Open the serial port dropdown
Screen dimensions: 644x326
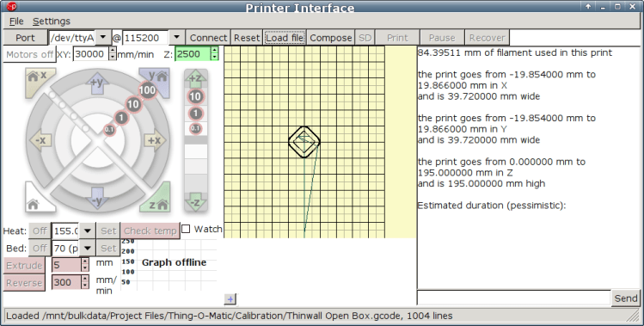pos(103,37)
